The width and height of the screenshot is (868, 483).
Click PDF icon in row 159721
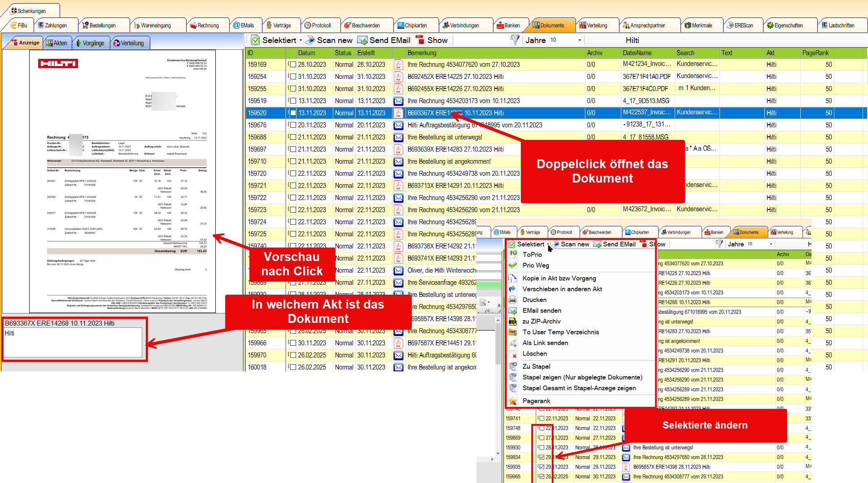(x=398, y=186)
